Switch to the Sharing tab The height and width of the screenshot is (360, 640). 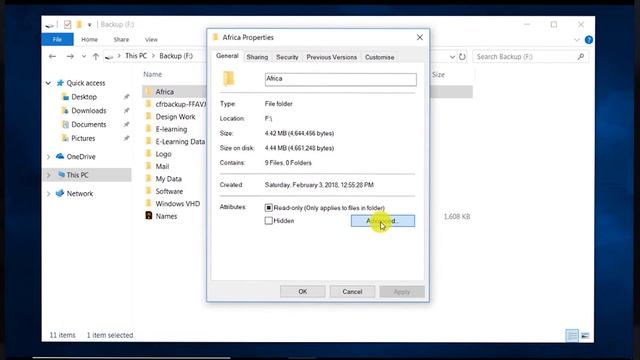coord(257,57)
